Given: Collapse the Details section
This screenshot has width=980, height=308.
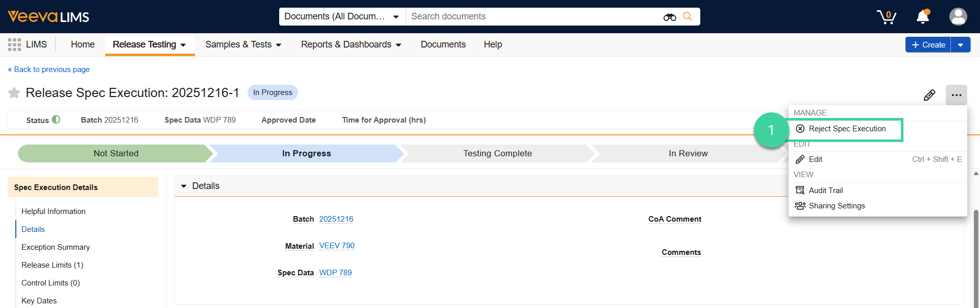Looking at the screenshot, I should point(184,186).
